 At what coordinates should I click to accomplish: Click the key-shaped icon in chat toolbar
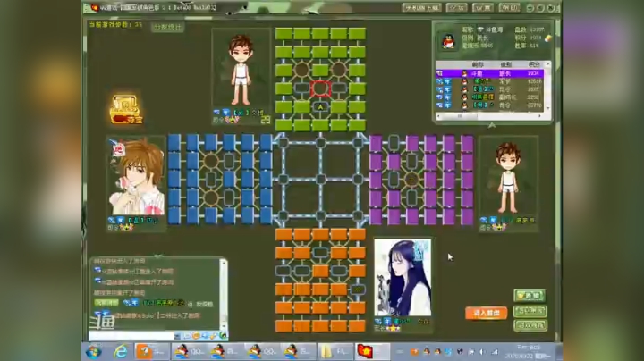click(213, 336)
